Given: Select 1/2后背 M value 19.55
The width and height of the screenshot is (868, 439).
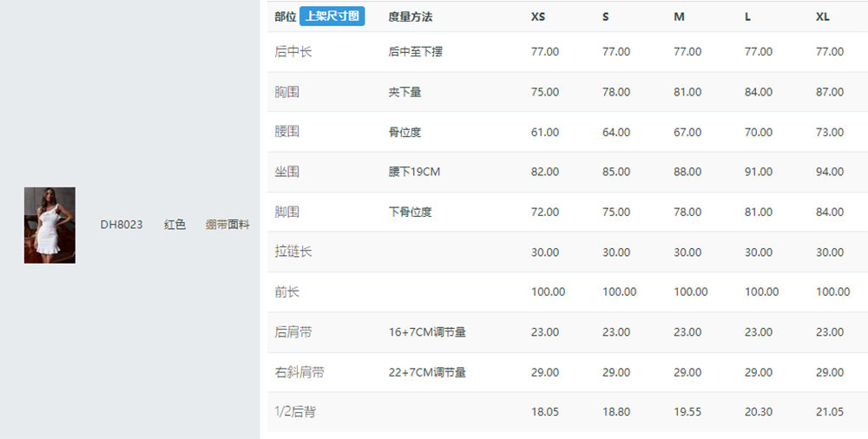Looking at the screenshot, I should 687,412.
